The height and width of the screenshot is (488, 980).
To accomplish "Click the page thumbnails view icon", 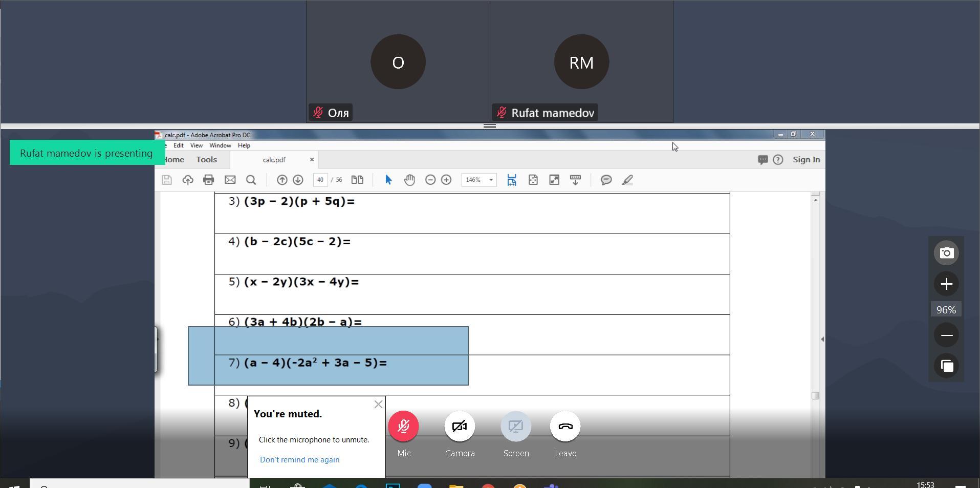I will pos(357,180).
